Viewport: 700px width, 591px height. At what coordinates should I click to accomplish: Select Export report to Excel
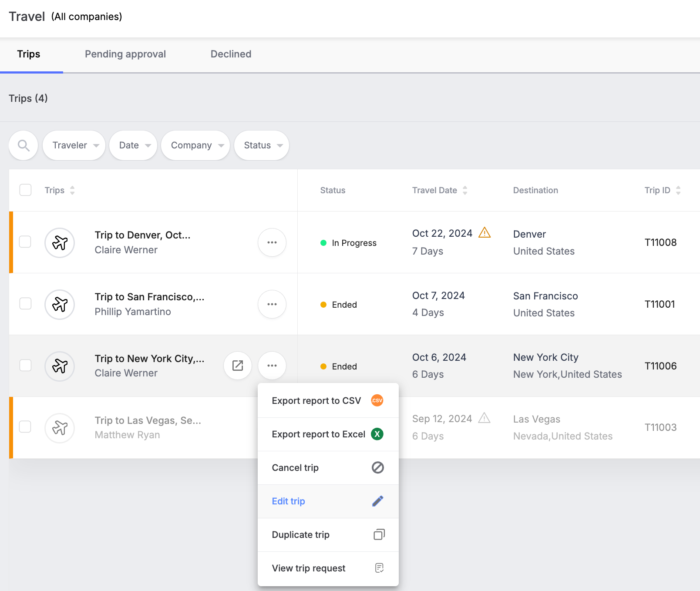point(328,434)
